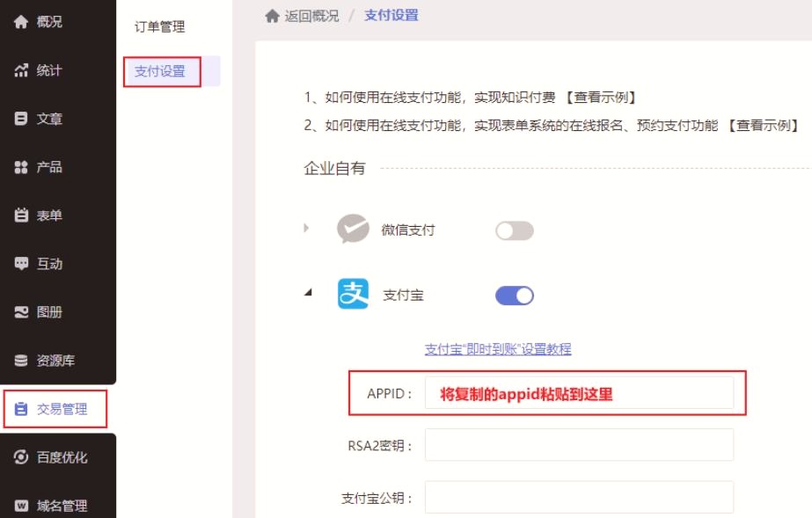
Task: Enable the 微信支付 toggle switch
Action: coord(515,230)
